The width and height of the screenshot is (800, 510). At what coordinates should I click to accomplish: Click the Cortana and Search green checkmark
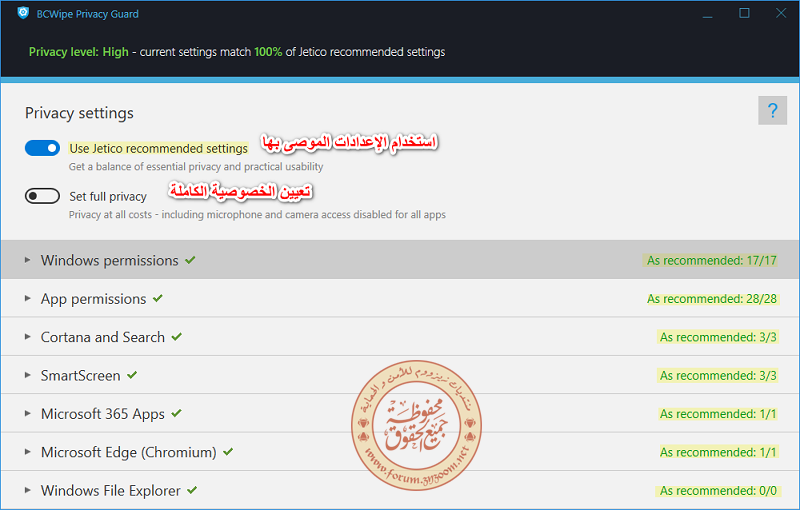click(177, 337)
